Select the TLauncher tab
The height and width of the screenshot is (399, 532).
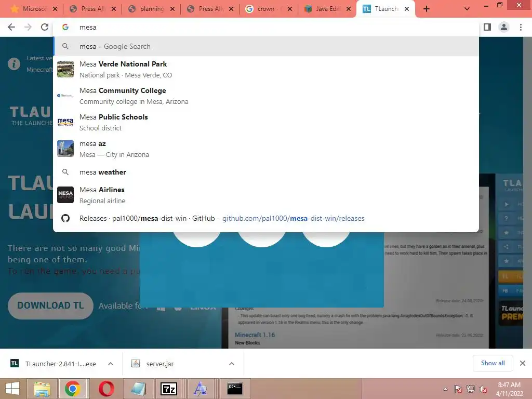(x=386, y=9)
